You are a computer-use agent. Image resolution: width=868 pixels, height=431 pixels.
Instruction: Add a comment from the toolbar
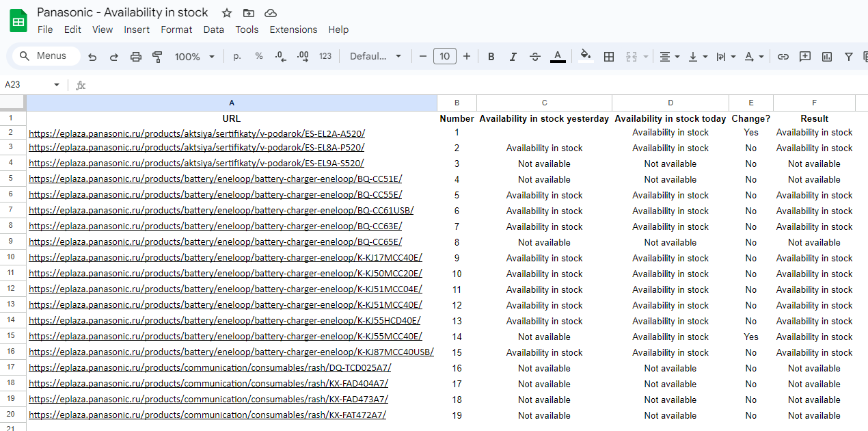pyautogui.click(x=805, y=57)
